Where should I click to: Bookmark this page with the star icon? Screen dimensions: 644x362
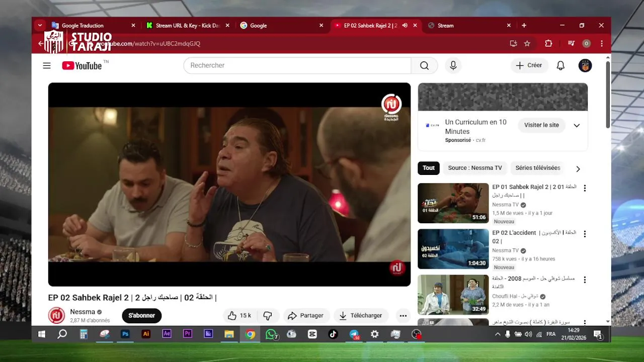527,44
